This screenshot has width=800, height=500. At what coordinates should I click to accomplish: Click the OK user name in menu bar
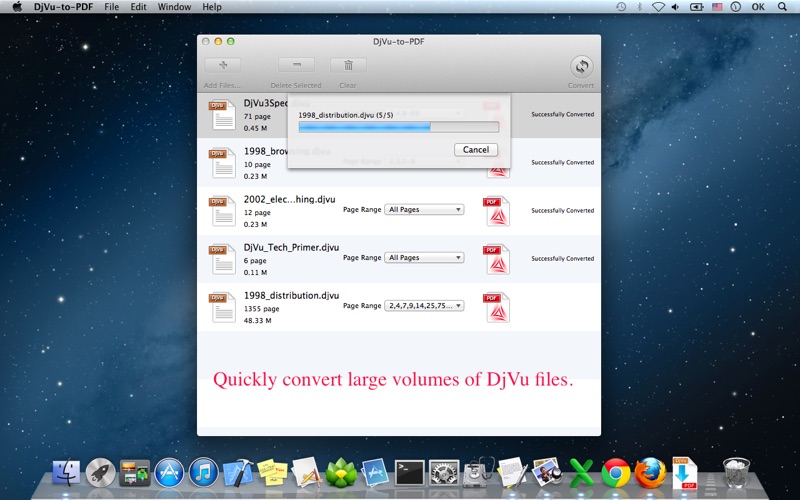[x=758, y=7]
